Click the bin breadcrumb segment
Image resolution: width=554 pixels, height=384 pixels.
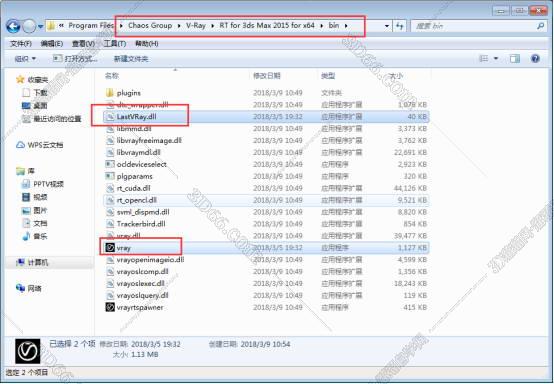tap(334, 25)
